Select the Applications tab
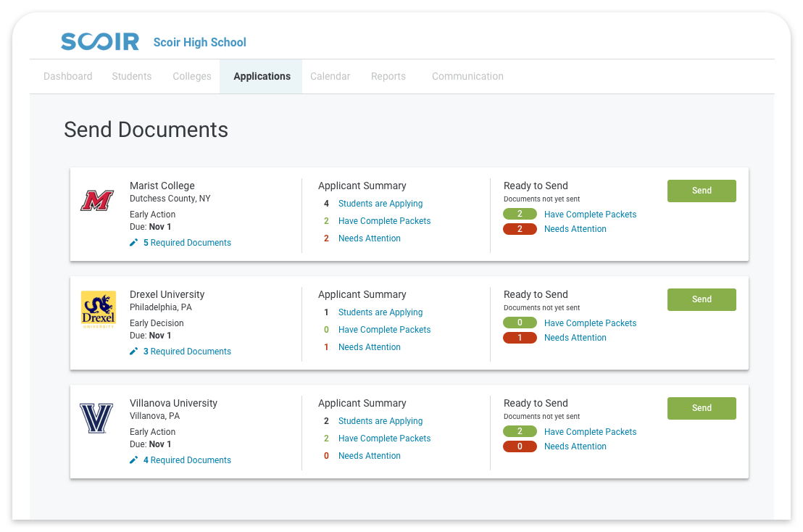Image resolution: width=803 pixels, height=532 pixels. (262, 76)
